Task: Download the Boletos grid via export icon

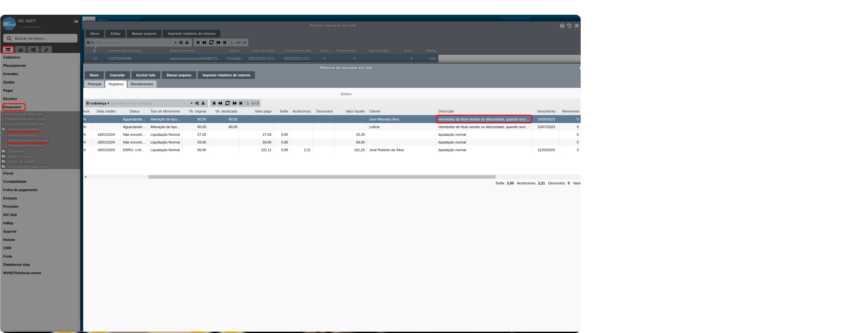Action: tap(203, 103)
